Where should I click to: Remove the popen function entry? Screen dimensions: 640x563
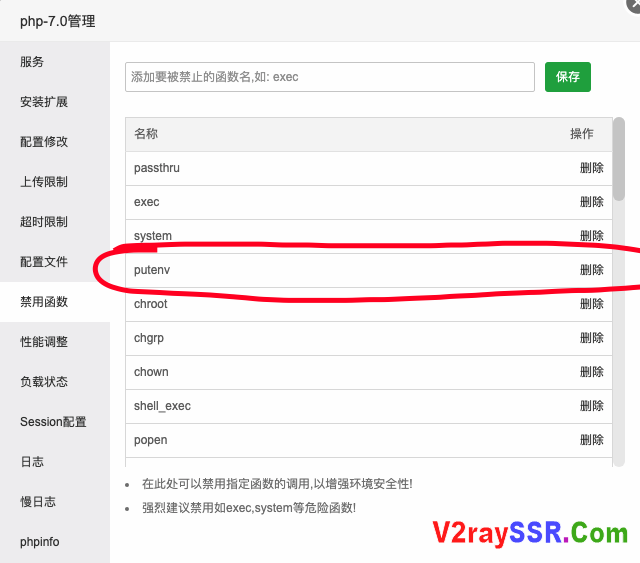tap(591, 440)
